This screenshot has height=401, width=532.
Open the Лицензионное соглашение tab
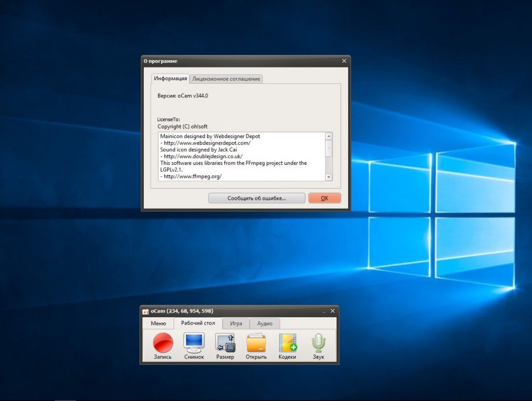(226, 79)
